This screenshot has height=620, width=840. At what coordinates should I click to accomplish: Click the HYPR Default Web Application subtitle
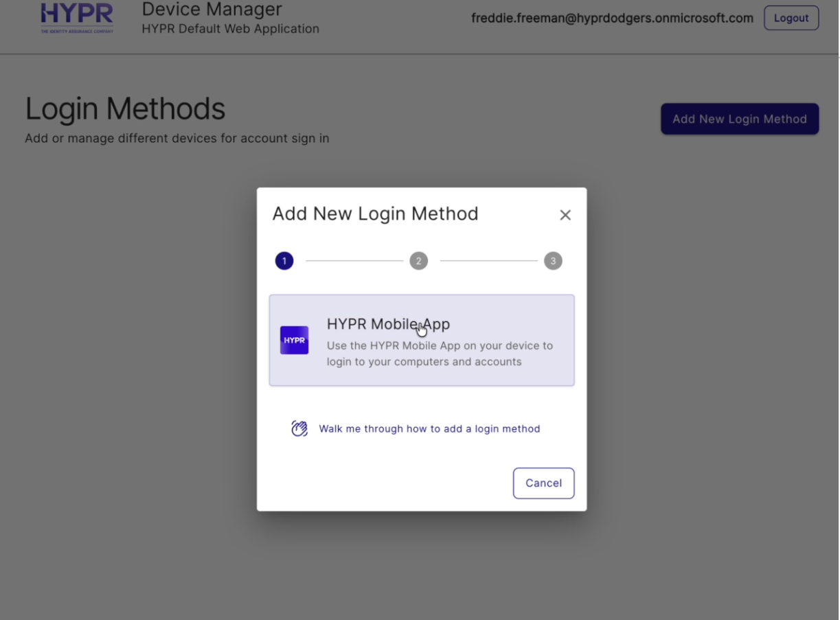tap(230, 29)
